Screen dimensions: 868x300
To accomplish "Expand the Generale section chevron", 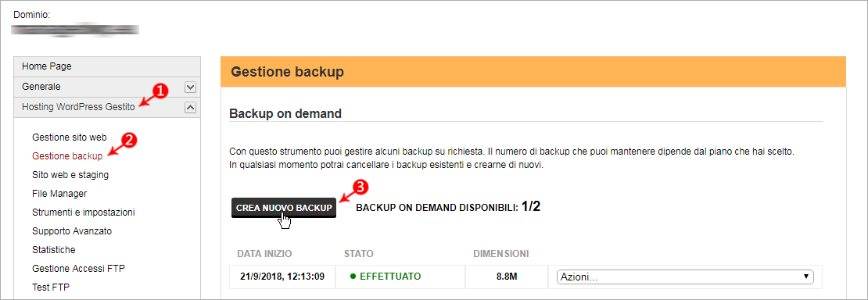I will coord(190,87).
